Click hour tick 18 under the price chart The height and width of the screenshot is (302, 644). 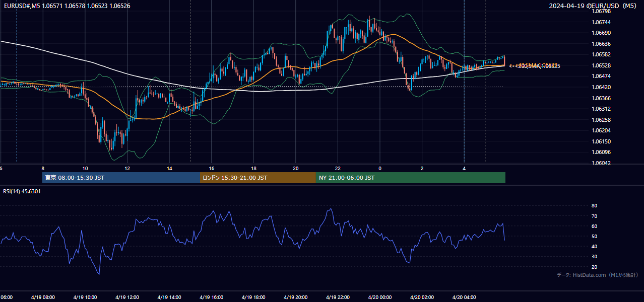click(x=254, y=168)
